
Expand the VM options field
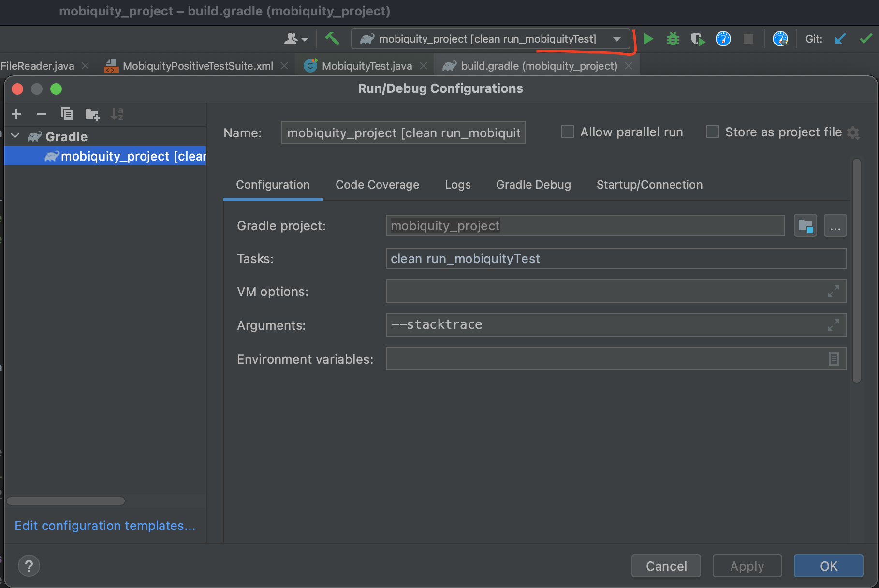click(x=833, y=291)
